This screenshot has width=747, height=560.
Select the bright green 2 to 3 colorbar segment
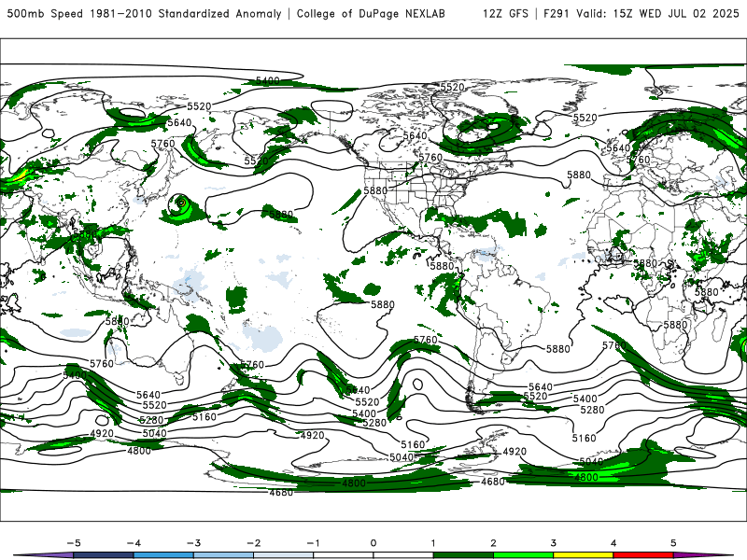point(523,555)
